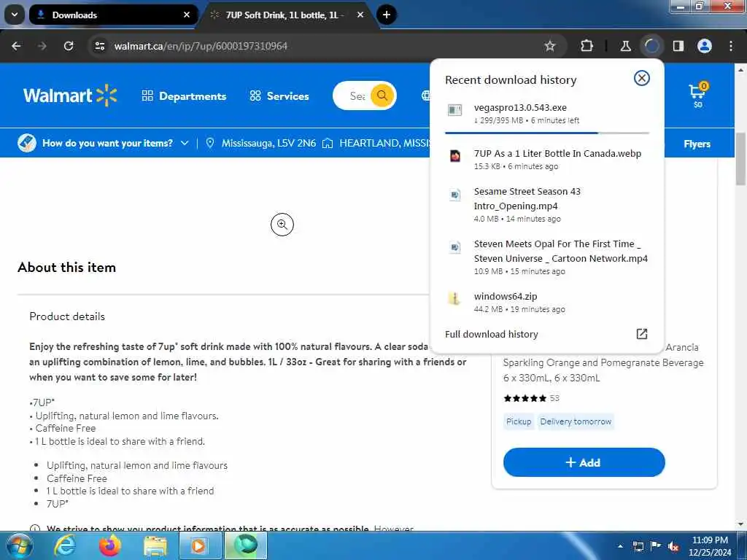The image size is (747, 560).
Task: Close the 7UP Soft Drink tab
Action: point(360,15)
